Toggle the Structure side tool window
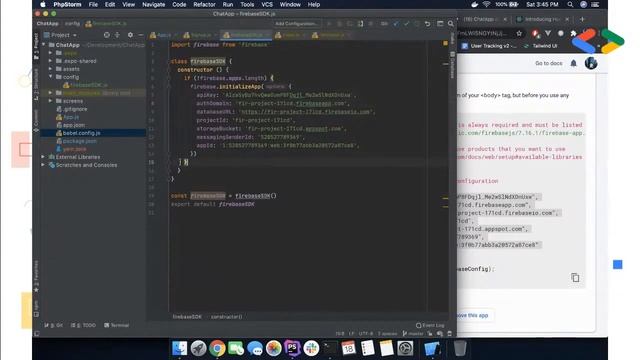This screenshot has height=360, width=640. click(x=36, y=84)
